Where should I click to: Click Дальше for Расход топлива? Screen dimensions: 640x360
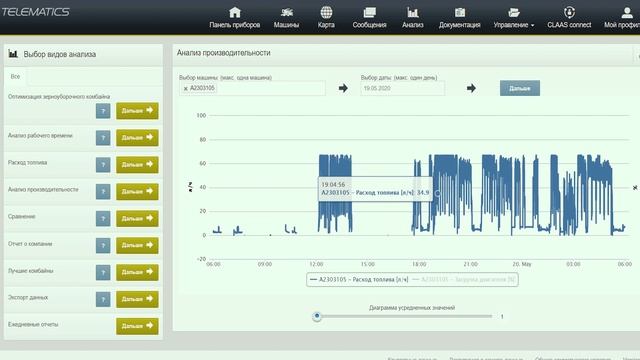coord(137,164)
